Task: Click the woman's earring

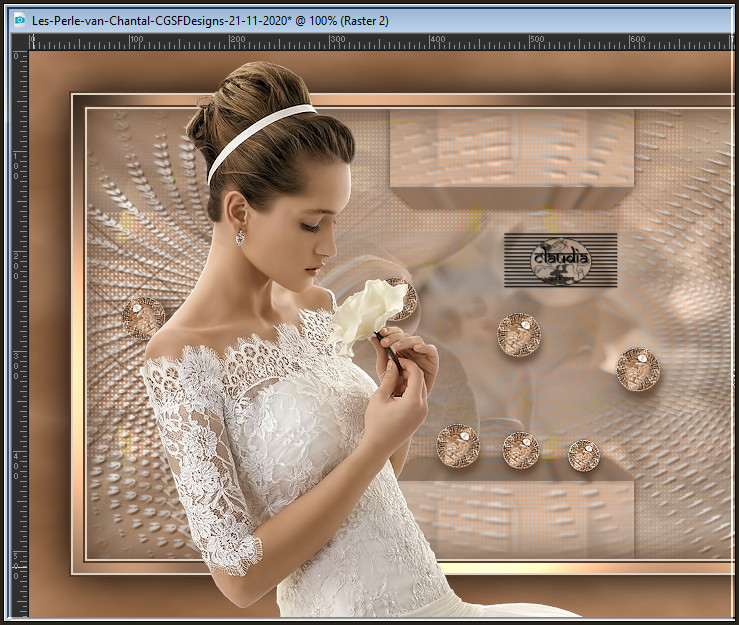Action: coord(240,237)
